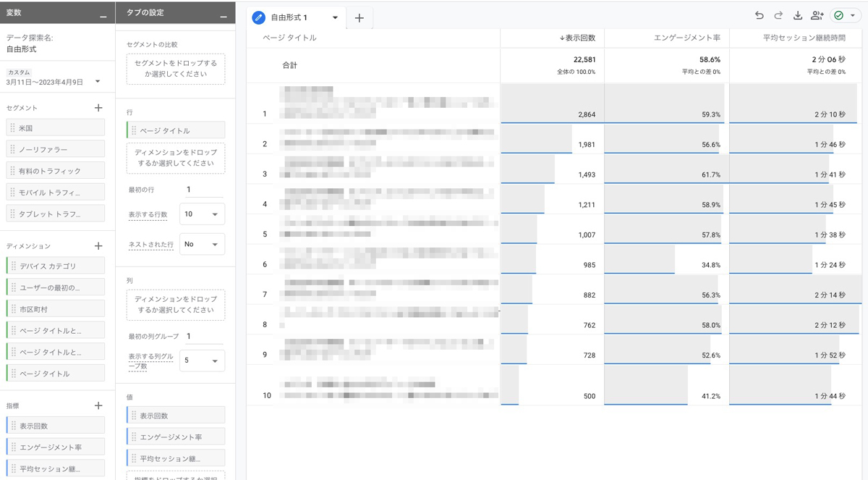This screenshot has height=480, width=868.
Task: Click 平均セッション継... chip in 値 section
Action: 176,458
